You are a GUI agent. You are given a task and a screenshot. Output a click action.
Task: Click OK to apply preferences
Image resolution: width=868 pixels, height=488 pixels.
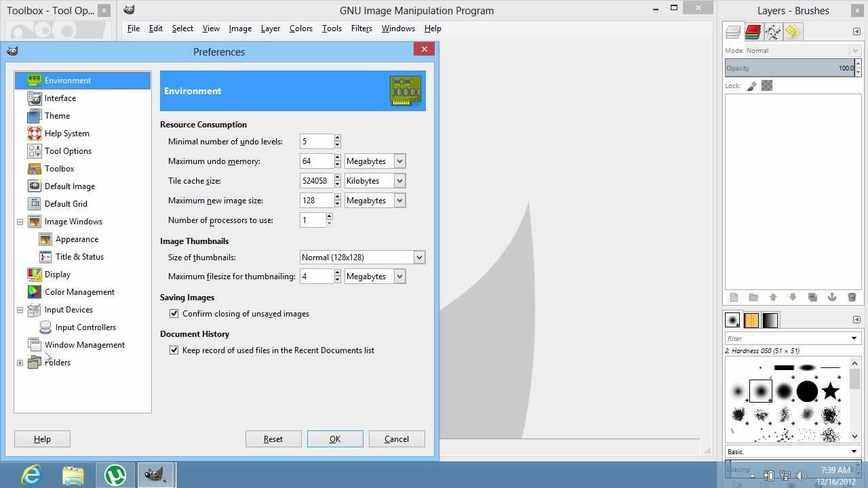tap(335, 439)
